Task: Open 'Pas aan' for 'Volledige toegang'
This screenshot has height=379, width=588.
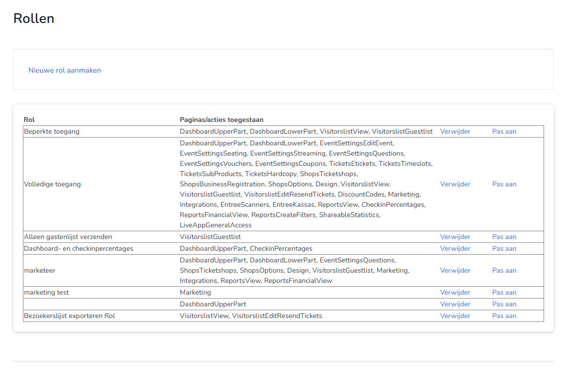Action: [504, 184]
